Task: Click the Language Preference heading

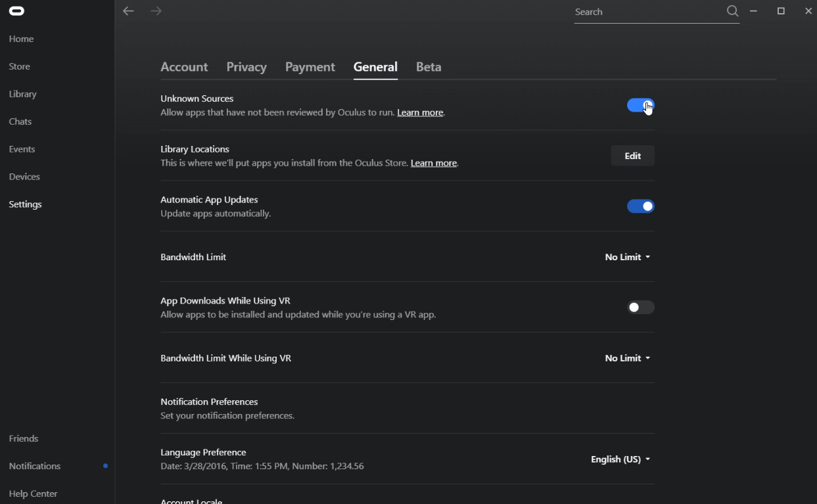Action: [203, 452]
